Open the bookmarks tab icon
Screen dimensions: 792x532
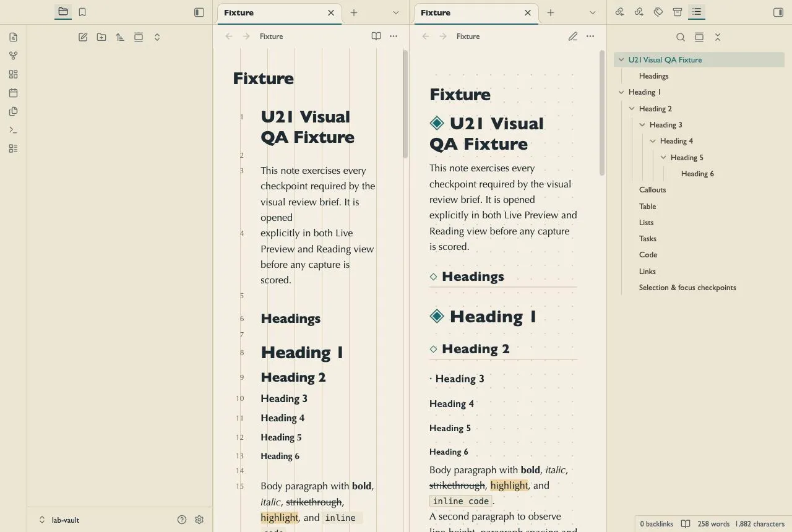[x=82, y=12]
